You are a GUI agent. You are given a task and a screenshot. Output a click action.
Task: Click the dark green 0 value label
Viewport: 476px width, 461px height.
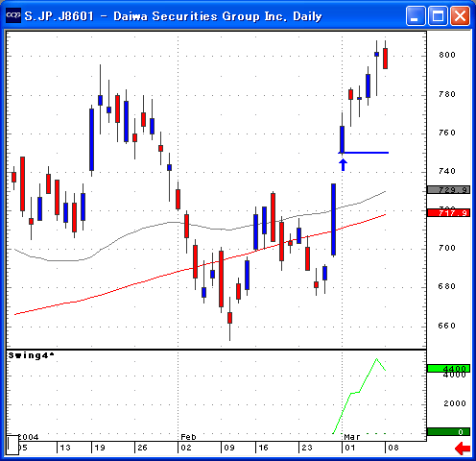(448, 432)
